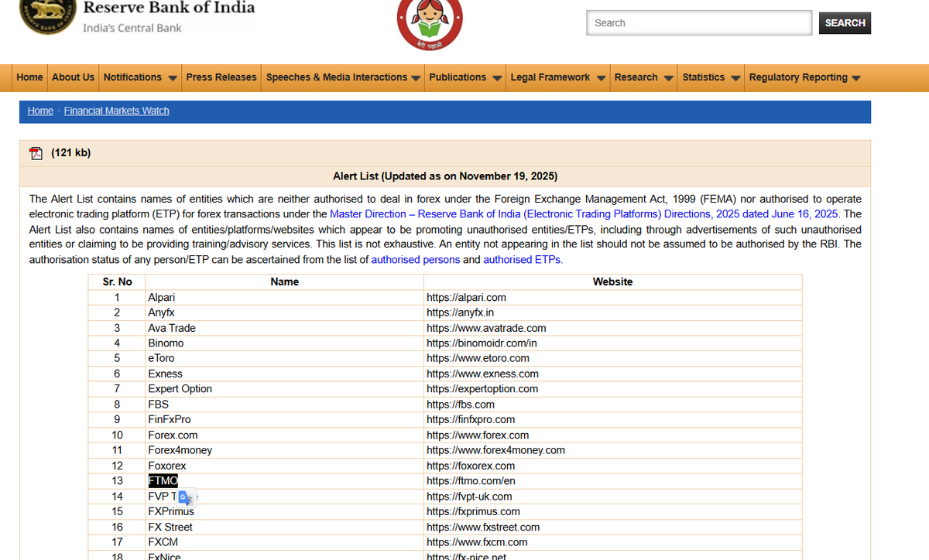Click https://www.forex4money.com website cell

click(612, 450)
